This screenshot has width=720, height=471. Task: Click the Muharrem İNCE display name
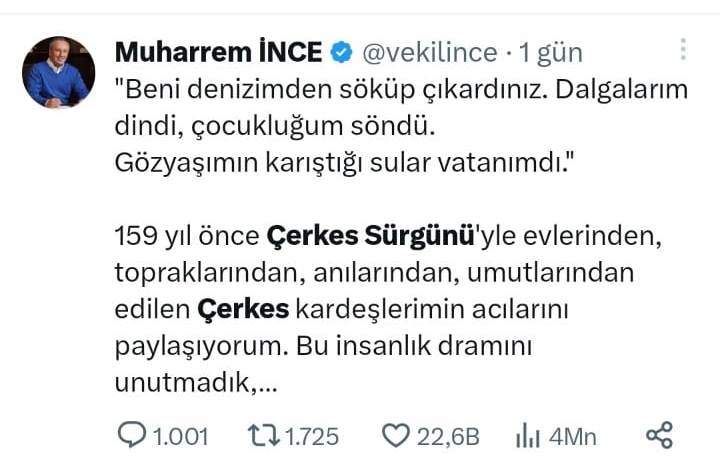click(219, 52)
